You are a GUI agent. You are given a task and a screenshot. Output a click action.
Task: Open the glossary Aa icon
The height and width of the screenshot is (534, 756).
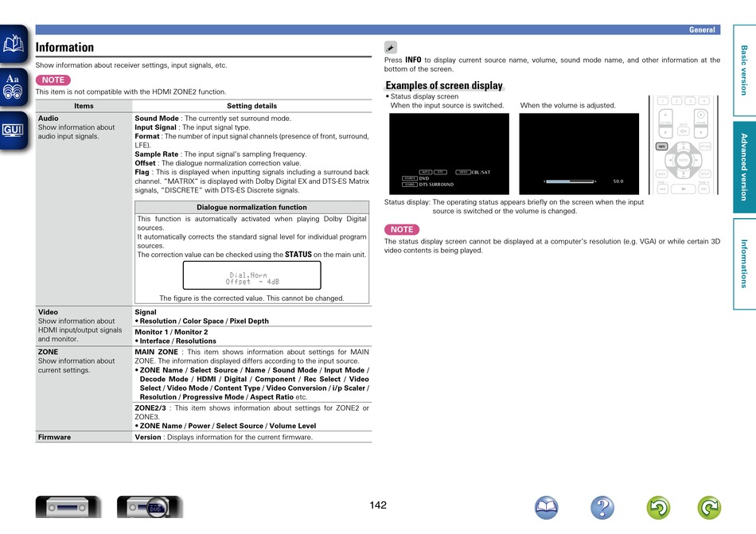point(14,87)
